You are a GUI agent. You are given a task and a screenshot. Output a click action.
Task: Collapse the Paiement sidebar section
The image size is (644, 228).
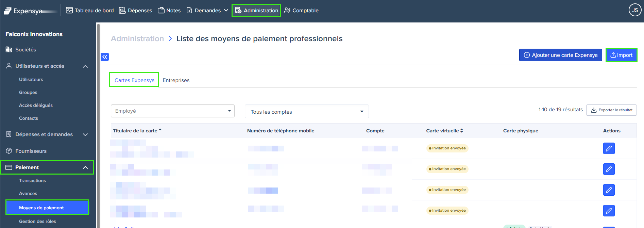coord(85,167)
